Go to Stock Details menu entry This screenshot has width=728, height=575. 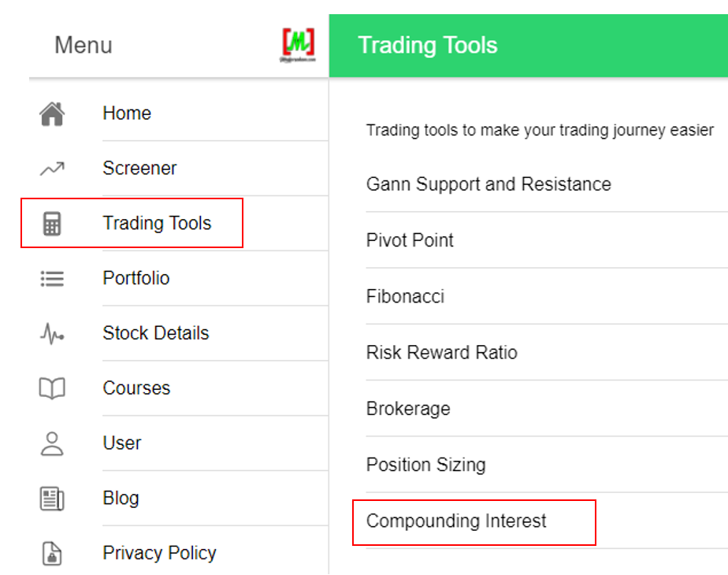click(156, 333)
